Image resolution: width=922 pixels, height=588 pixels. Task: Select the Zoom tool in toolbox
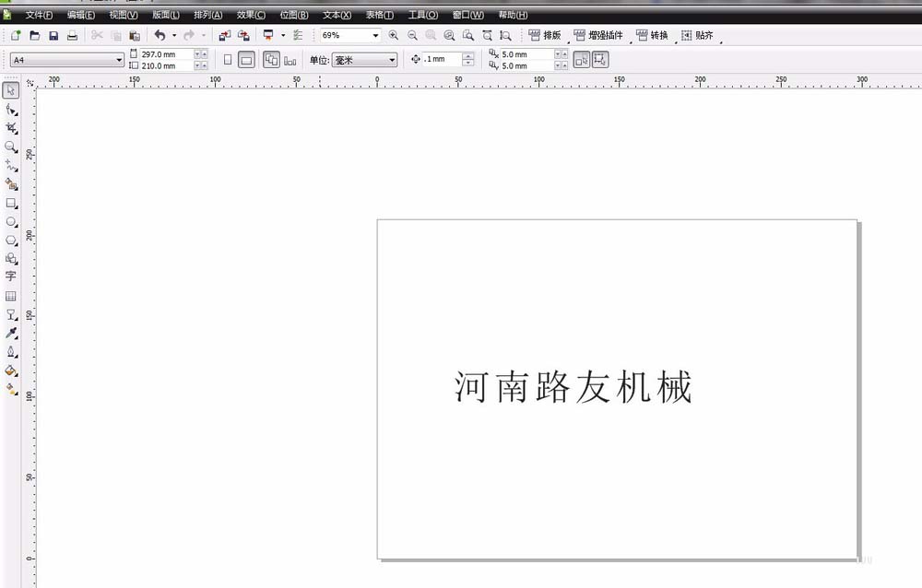pos(11,147)
